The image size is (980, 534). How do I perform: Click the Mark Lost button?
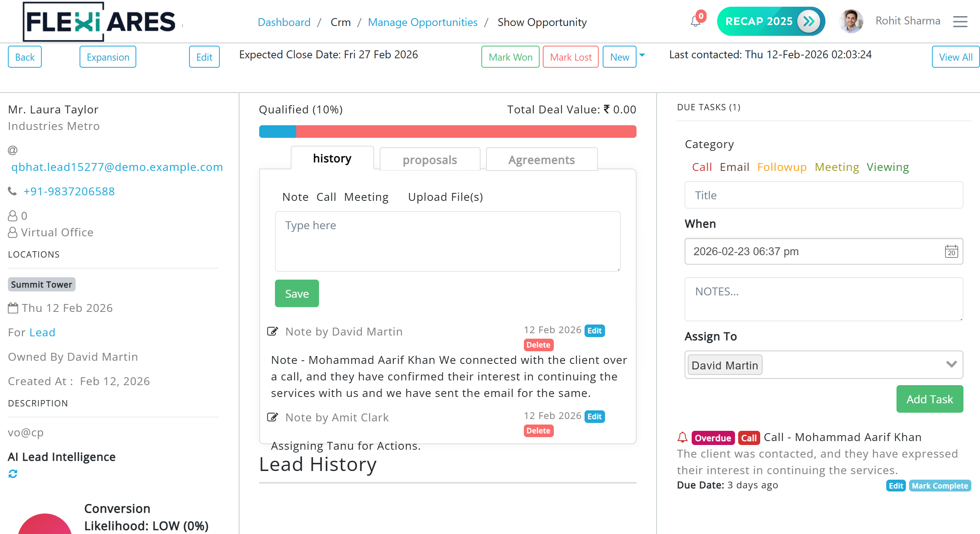pos(571,57)
